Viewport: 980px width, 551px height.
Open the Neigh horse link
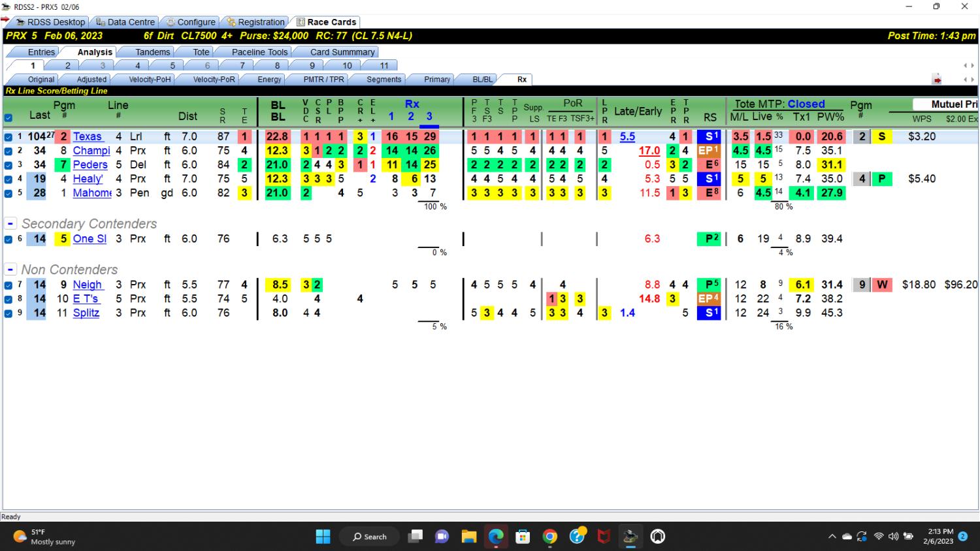click(88, 285)
